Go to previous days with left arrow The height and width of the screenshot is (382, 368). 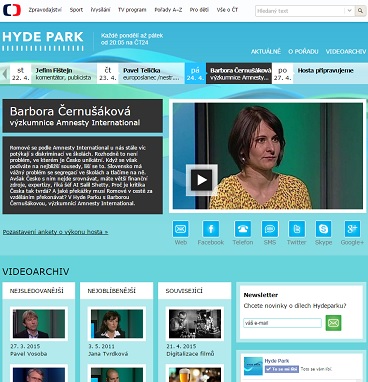tap(5, 73)
